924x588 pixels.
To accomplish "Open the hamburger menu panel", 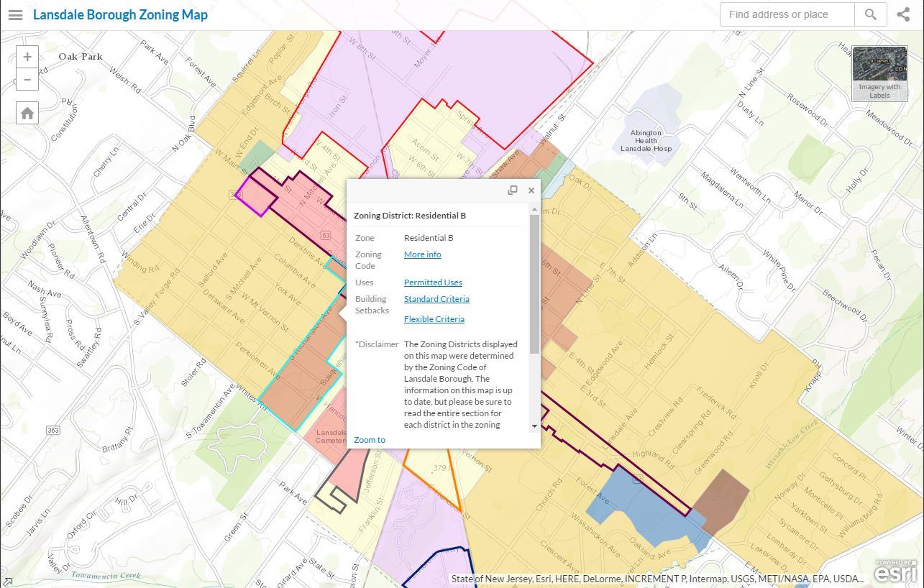I will coord(15,14).
